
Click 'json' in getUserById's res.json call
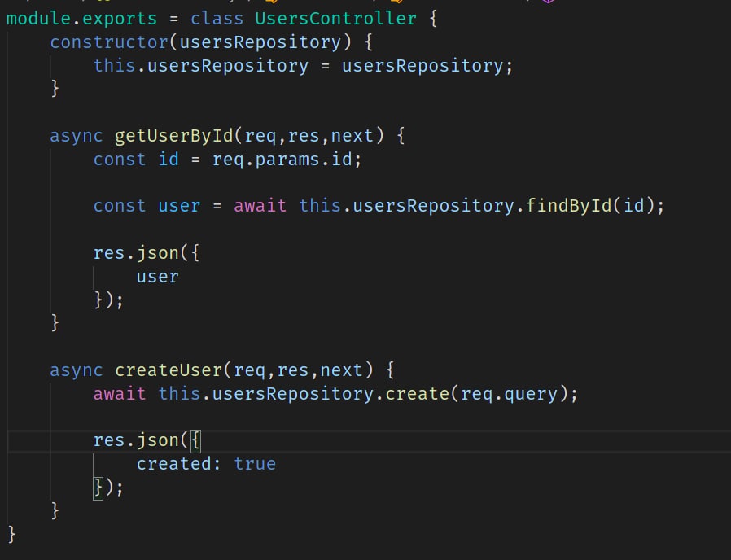[x=158, y=253]
